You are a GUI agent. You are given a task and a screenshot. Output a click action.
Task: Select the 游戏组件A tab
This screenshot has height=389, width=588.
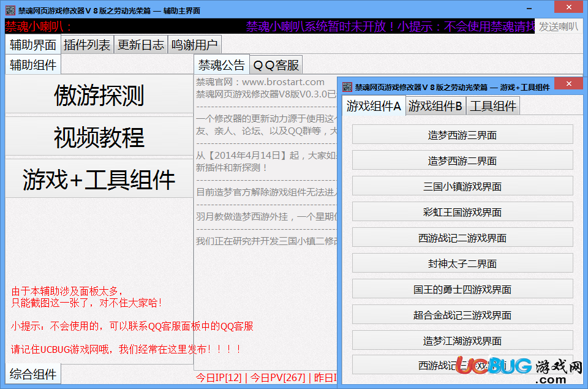[x=374, y=106]
